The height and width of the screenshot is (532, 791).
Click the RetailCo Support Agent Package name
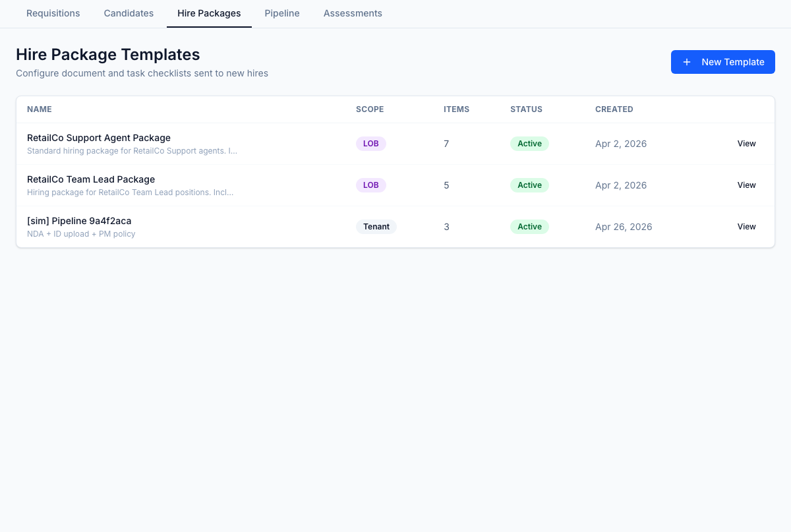[99, 138]
